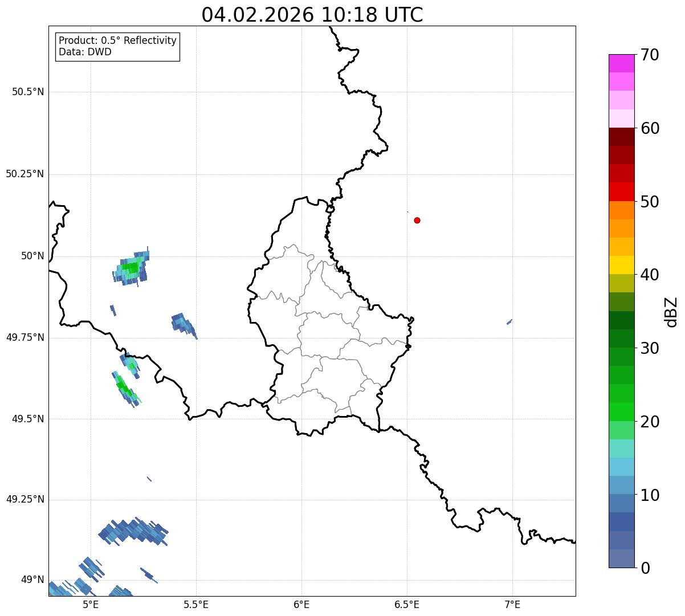Click the 6°E longitude label
This screenshot has width=685, height=616.
[x=301, y=605]
